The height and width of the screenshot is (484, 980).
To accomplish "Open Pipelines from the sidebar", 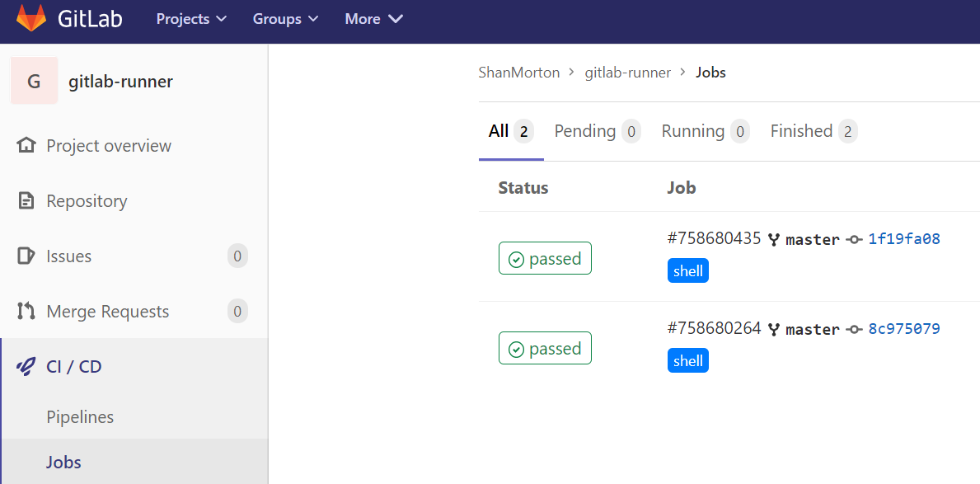I will (x=80, y=417).
